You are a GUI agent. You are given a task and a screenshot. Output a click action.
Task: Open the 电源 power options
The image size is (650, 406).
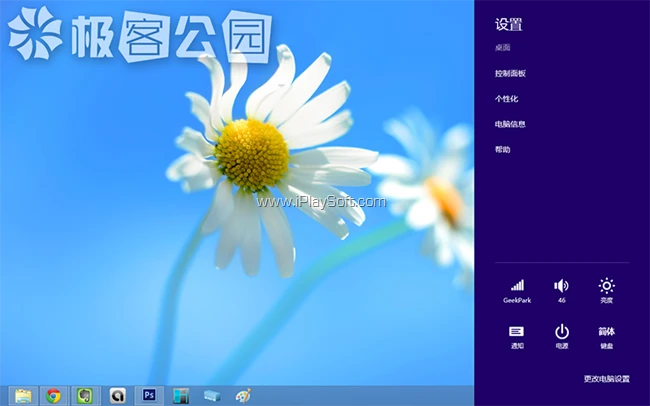coord(562,337)
